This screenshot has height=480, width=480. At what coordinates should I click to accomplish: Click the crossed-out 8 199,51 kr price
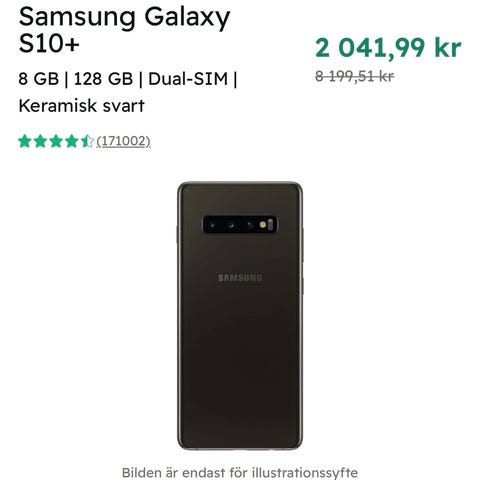(x=355, y=76)
